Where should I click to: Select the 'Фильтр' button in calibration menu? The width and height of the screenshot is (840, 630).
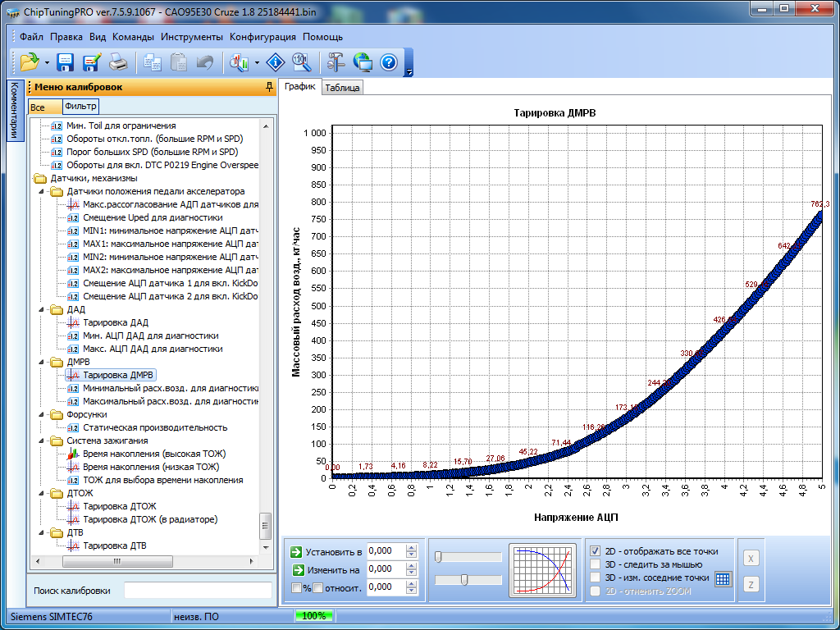click(x=80, y=107)
